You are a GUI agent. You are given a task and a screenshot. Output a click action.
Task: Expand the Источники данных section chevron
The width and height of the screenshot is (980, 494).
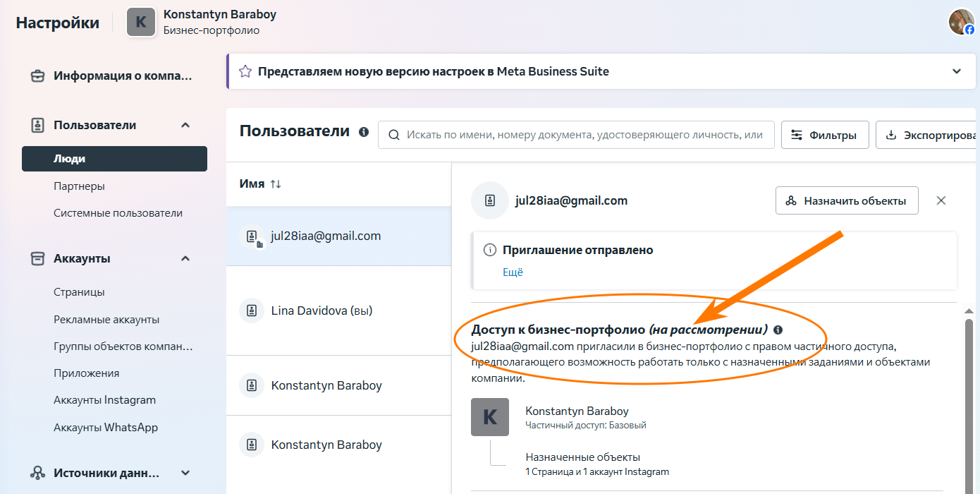tap(185, 473)
